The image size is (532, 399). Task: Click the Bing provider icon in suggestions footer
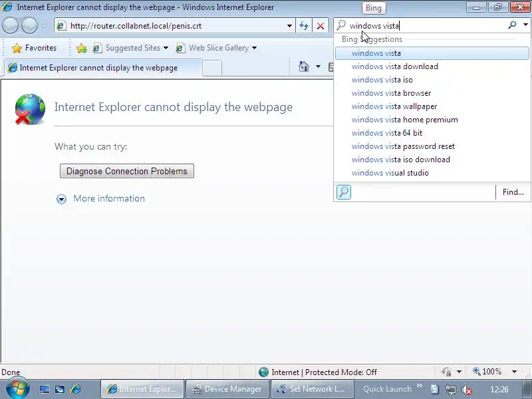coord(344,192)
